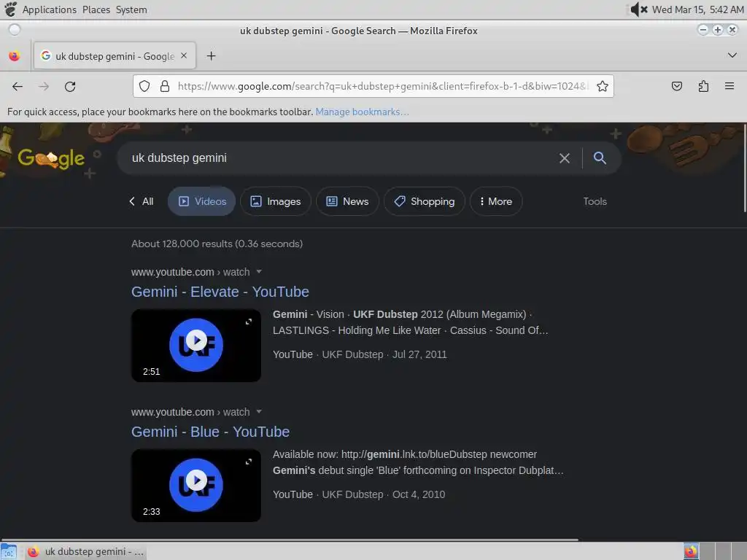747x560 pixels.
Task: Open Gemini - Elevate - YouTube link
Action: pyautogui.click(x=220, y=292)
